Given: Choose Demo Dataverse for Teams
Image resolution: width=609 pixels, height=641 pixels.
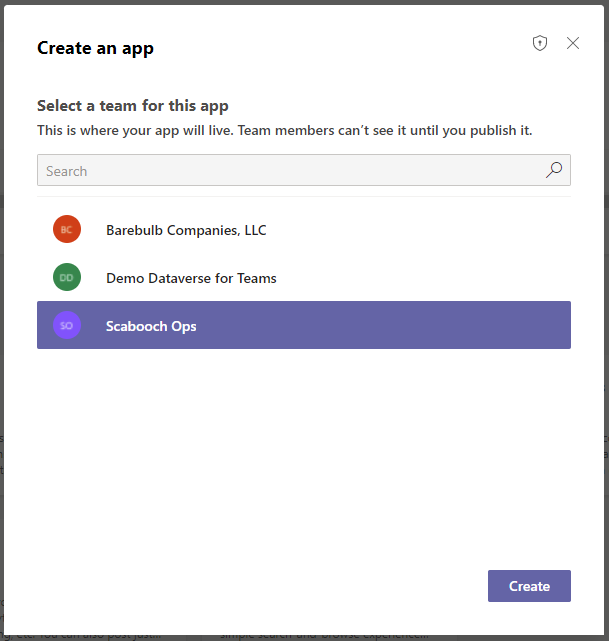Looking at the screenshot, I should pos(191,278).
